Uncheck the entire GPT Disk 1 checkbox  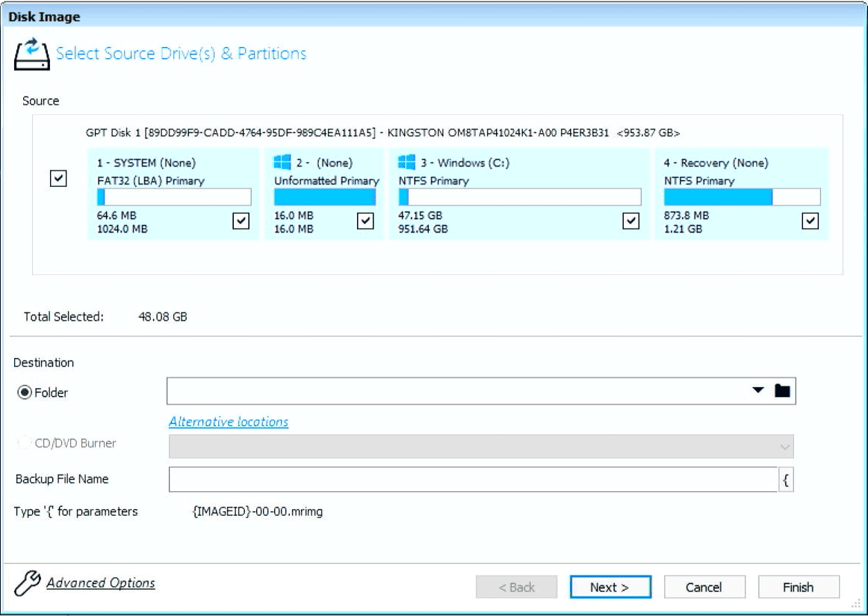click(58, 179)
